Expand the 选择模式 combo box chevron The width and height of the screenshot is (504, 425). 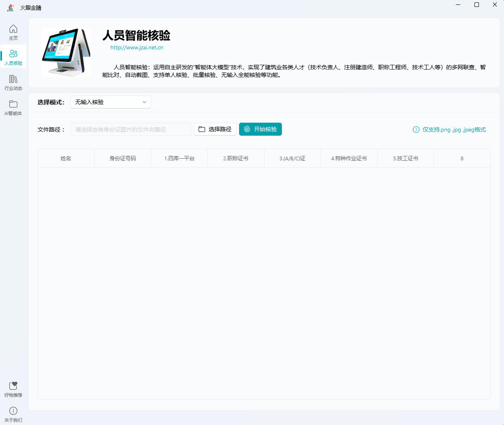[144, 102]
